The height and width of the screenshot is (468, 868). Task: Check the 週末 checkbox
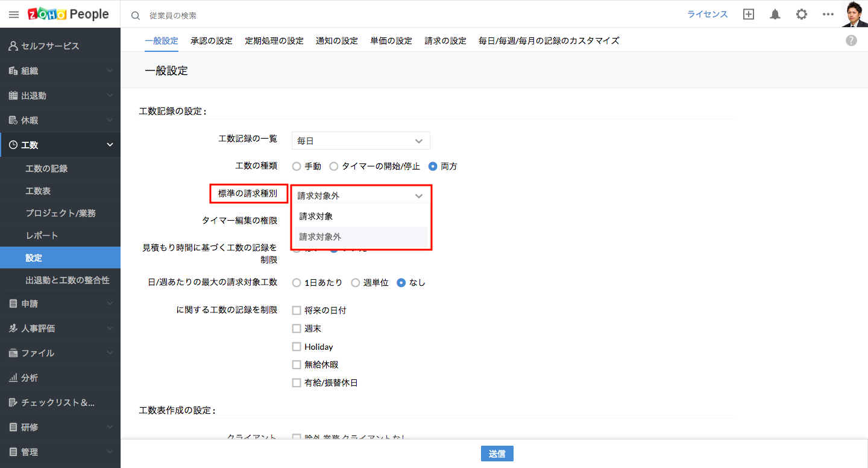click(x=297, y=329)
